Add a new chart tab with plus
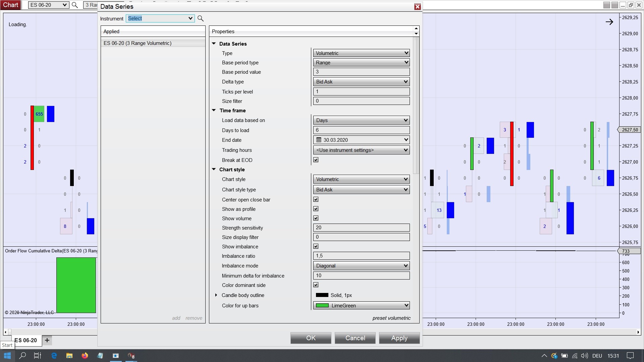644x362 pixels. pyautogui.click(x=47, y=340)
